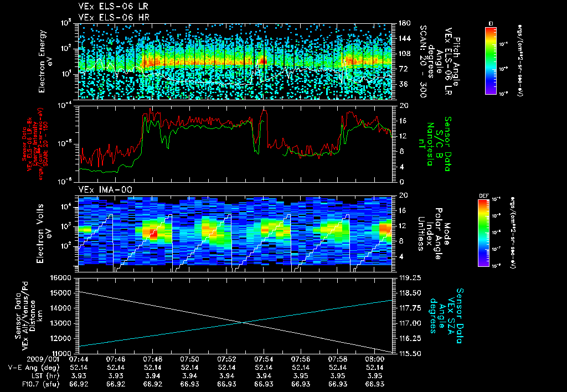Viewport: 567px width, 392px height.
Task: Click the '07:46' time axis label
Action: coord(115,359)
